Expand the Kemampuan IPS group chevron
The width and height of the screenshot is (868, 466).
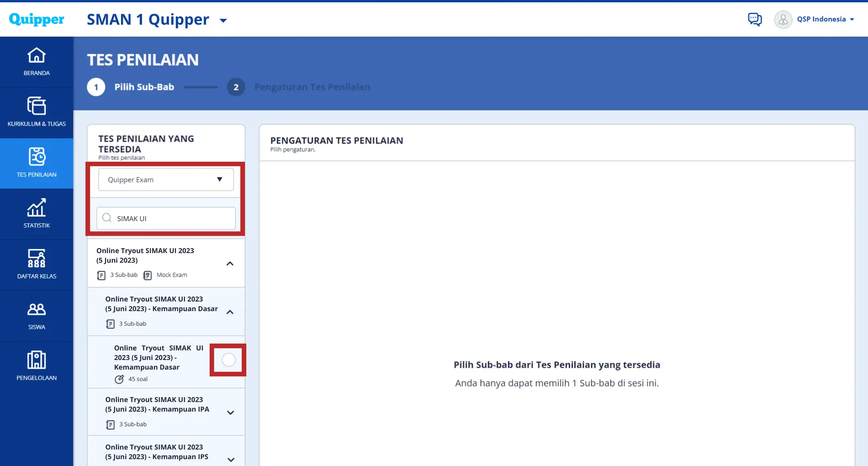(231, 460)
